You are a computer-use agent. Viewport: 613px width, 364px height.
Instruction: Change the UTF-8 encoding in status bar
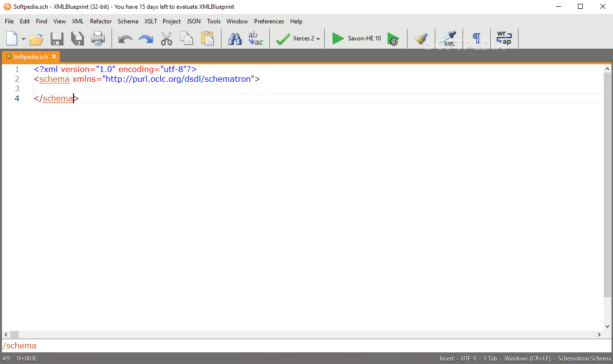(468, 359)
